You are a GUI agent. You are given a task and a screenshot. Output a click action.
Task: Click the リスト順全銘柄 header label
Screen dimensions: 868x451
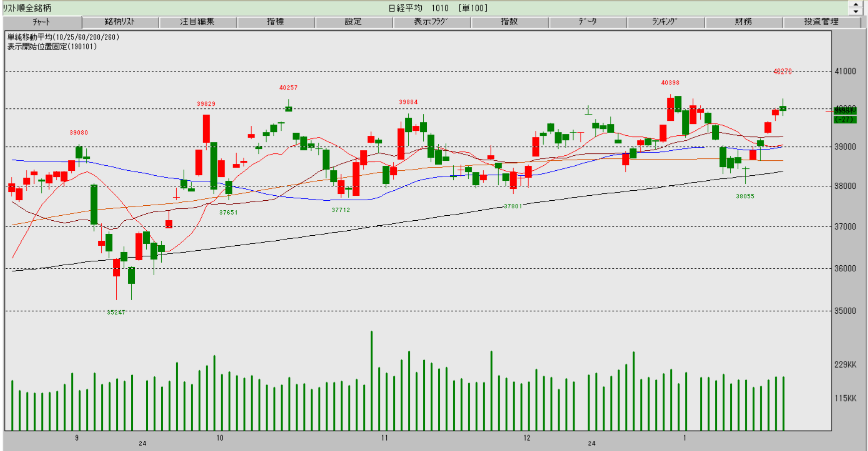click(27, 8)
